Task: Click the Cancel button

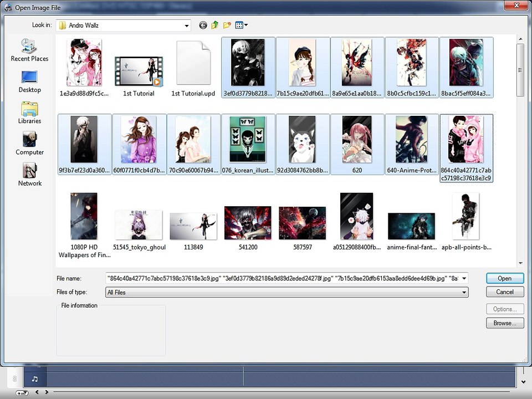Action: (x=505, y=292)
